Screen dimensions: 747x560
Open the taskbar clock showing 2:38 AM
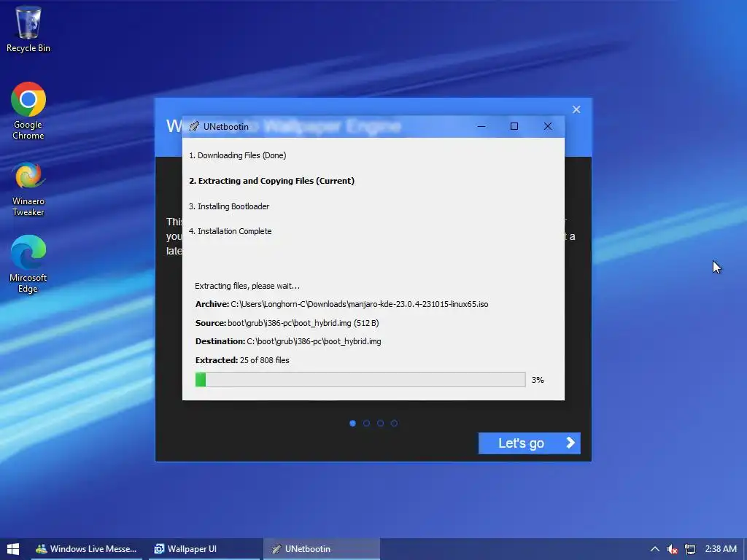pos(721,549)
